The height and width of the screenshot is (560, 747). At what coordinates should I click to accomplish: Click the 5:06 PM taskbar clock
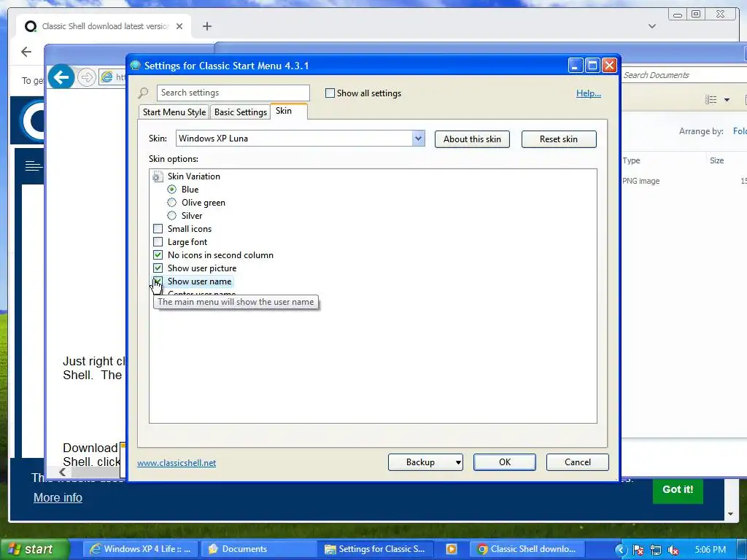point(711,550)
